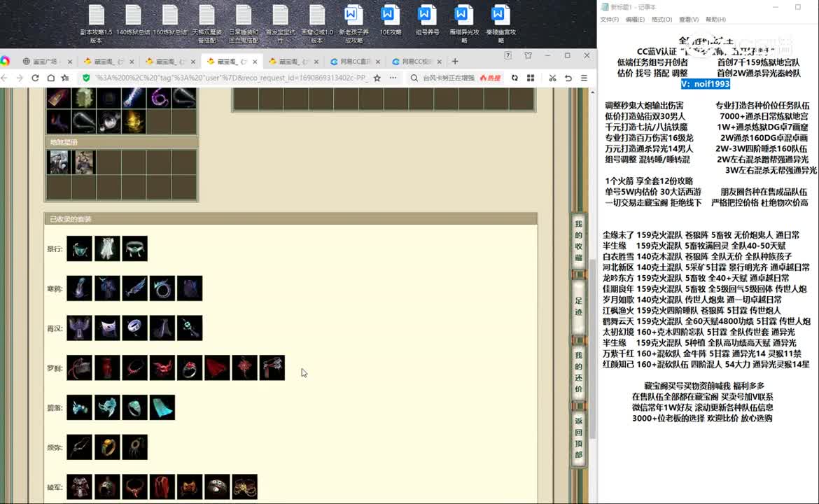Click the ring icon in the 寒鸦 set row

click(x=162, y=288)
